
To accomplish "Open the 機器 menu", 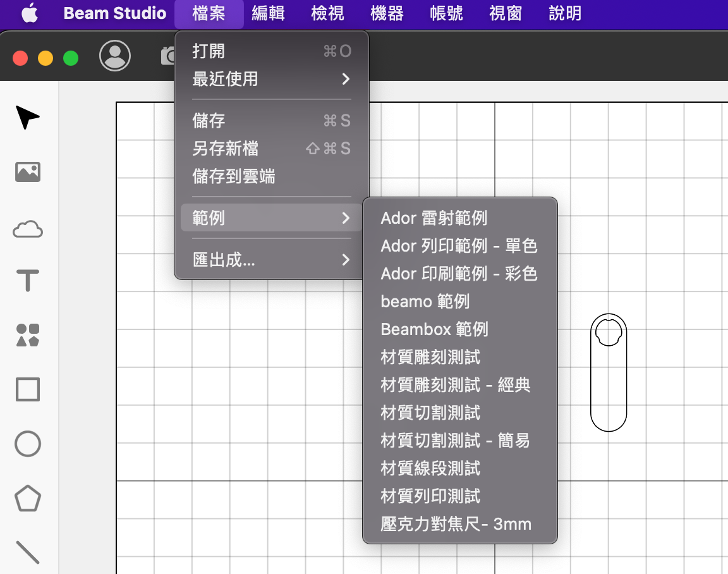I will [x=387, y=13].
